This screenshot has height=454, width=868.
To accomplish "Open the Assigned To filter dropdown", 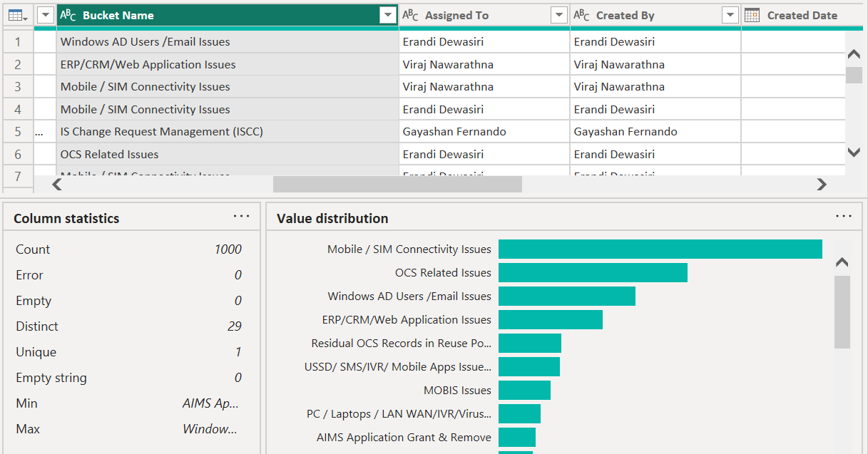I will (x=559, y=15).
